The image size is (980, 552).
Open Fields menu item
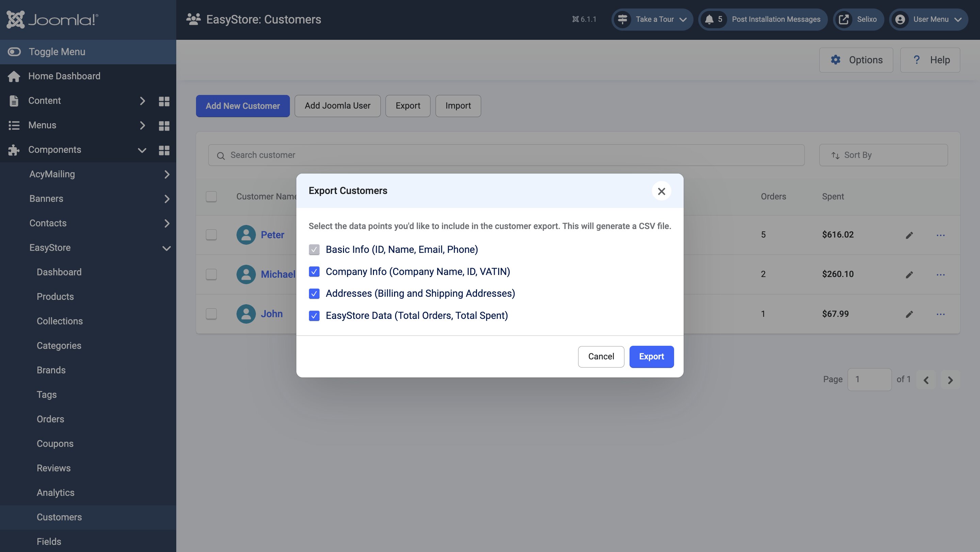(x=49, y=542)
